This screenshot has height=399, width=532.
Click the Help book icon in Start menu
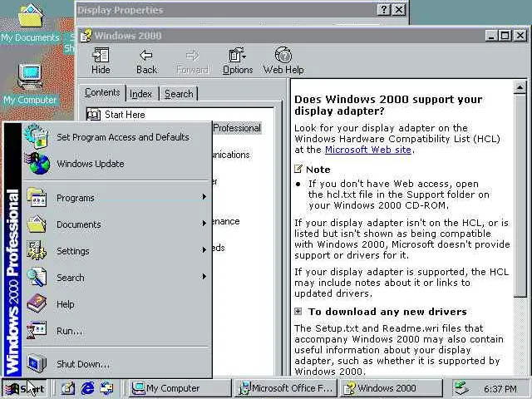pos(37,303)
